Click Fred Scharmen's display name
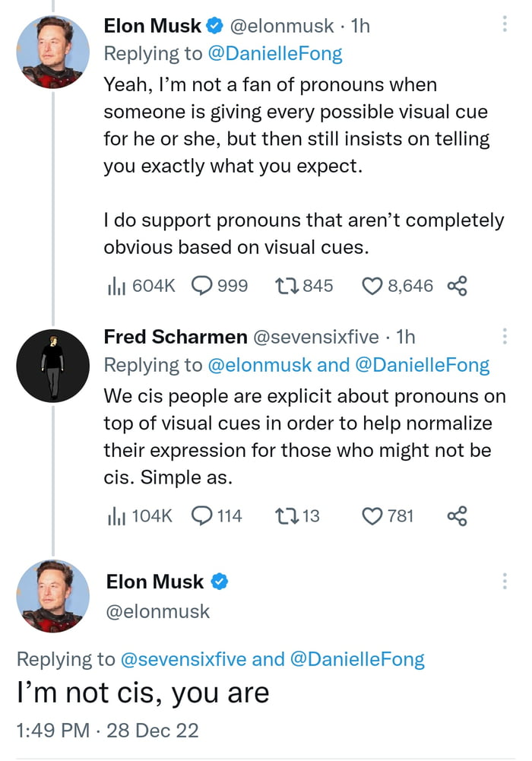 coord(176,336)
